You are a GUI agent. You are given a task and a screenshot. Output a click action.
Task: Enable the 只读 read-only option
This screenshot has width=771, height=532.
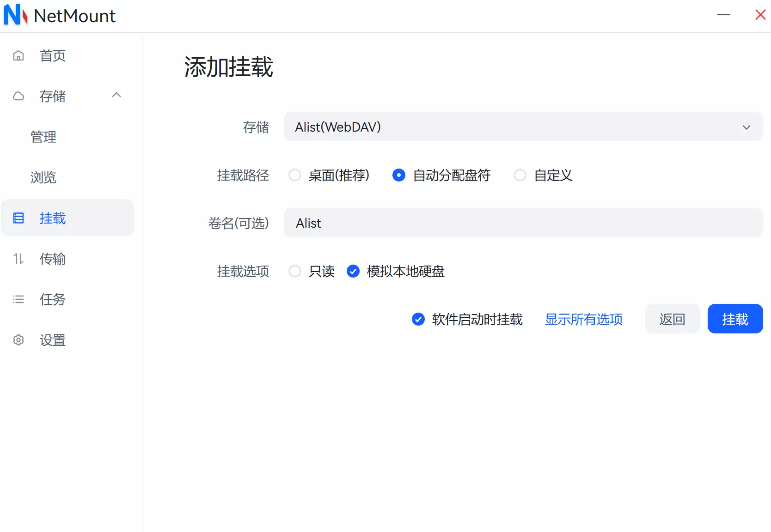[295, 272]
